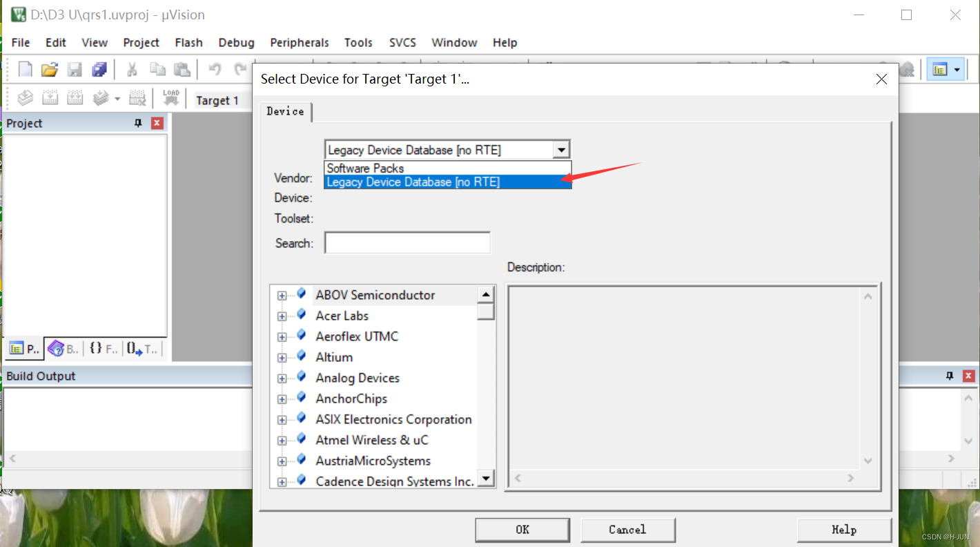This screenshot has height=547, width=980.
Task: Click the LOAD download-to-flash icon
Action: (170, 98)
